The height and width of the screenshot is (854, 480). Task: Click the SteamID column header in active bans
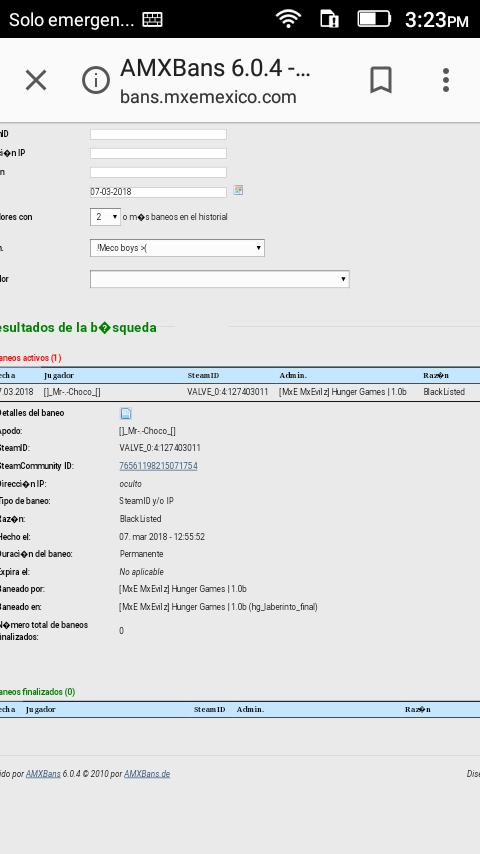pyautogui.click(x=203, y=376)
